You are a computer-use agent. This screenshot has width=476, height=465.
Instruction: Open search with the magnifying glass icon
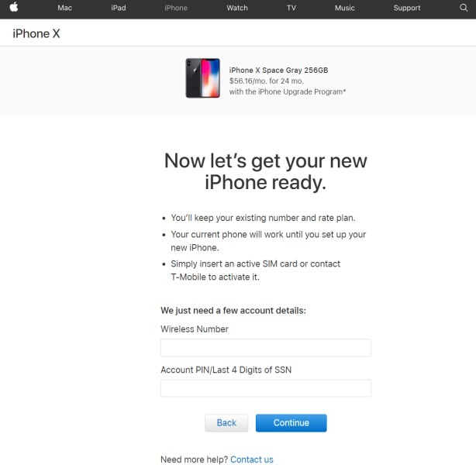click(464, 8)
